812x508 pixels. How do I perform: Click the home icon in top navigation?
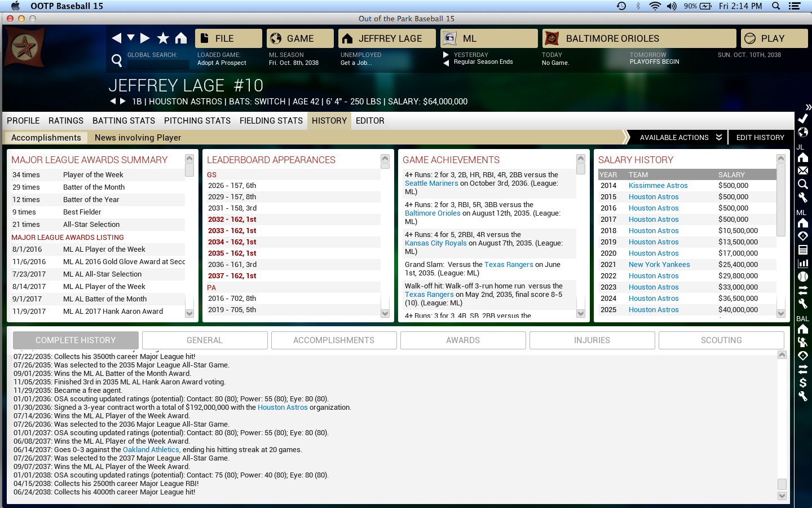(x=180, y=38)
